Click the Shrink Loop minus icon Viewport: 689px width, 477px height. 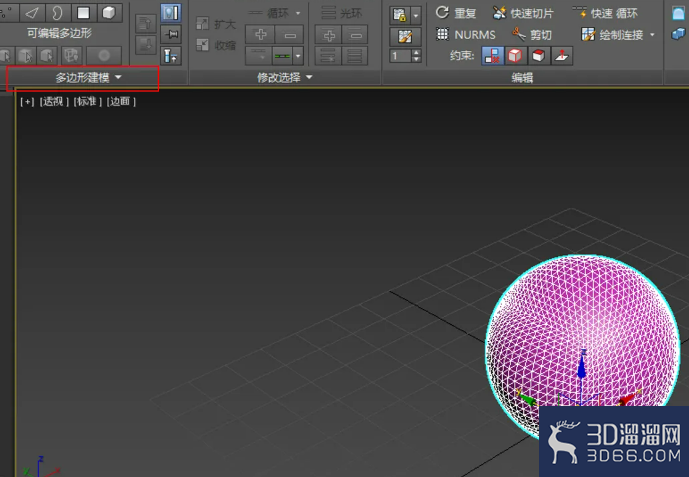pyautogui.click(x=290, y=34)
